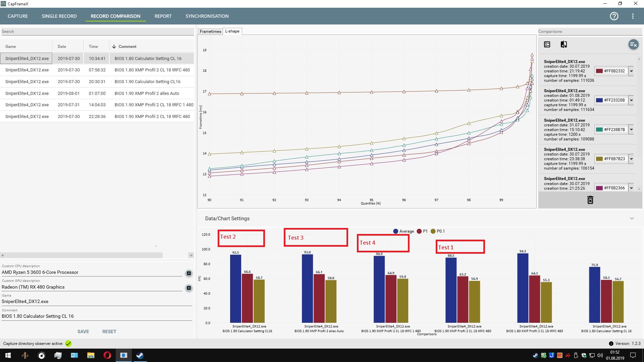Toggle the P1 legend series

(x=422, y=231)
